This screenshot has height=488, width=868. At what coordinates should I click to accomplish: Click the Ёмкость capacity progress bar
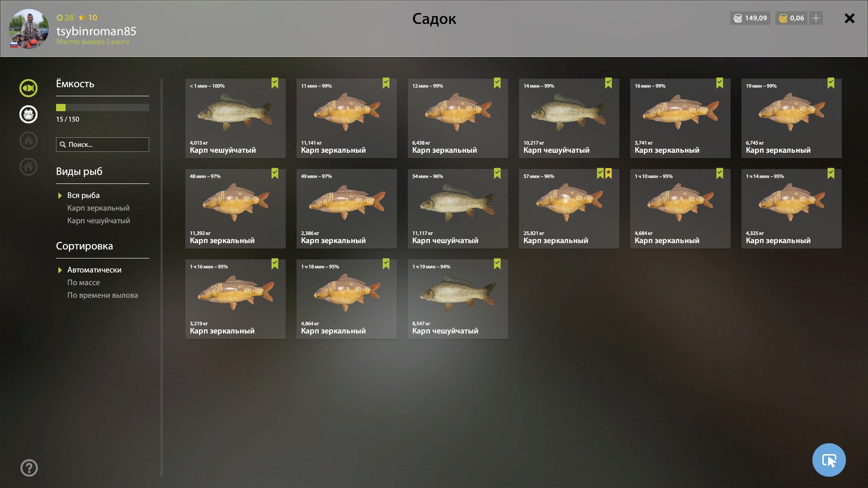click(103, 108)
